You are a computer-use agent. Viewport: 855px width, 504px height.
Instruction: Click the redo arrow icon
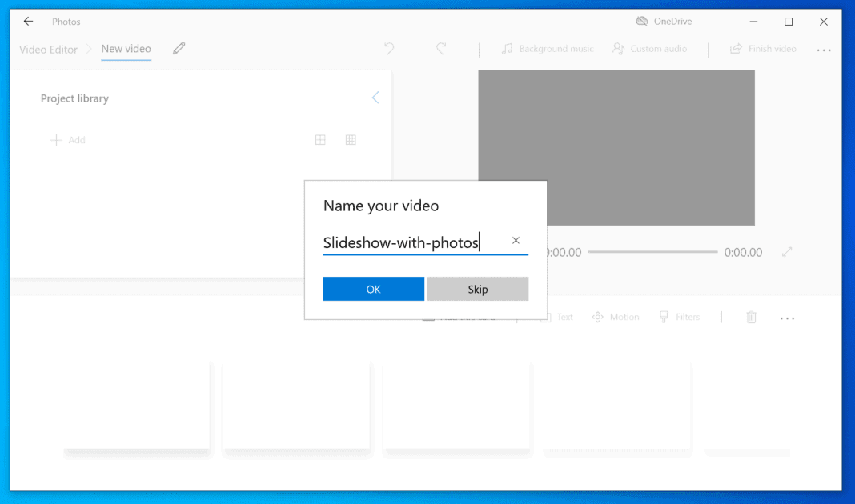pyautogui.click(x=441, y=49)
